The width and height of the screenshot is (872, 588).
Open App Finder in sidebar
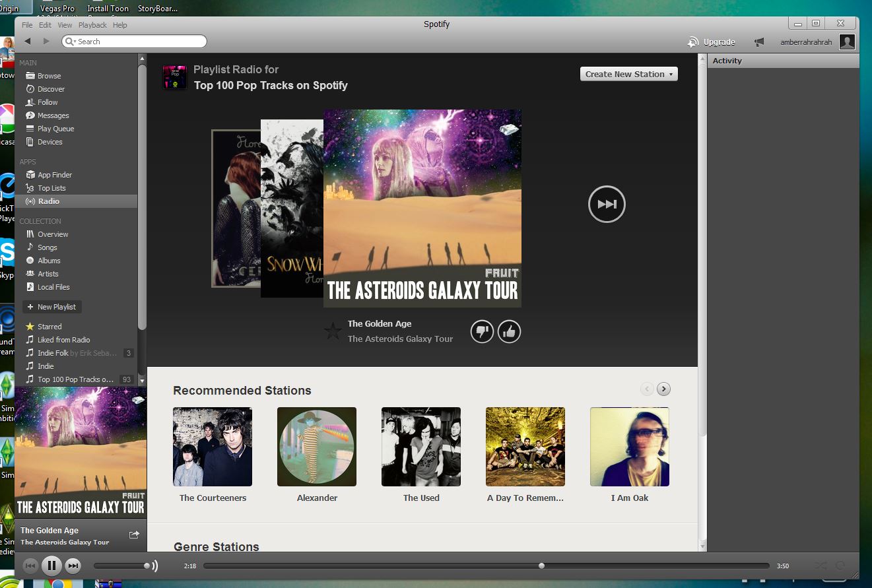click(54, 175)
